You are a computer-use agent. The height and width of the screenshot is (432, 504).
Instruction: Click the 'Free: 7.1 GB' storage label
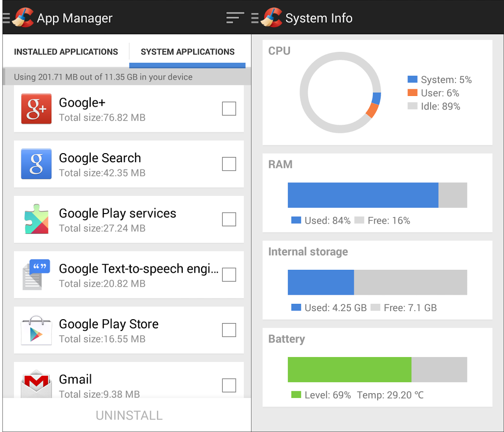(410, 308)
